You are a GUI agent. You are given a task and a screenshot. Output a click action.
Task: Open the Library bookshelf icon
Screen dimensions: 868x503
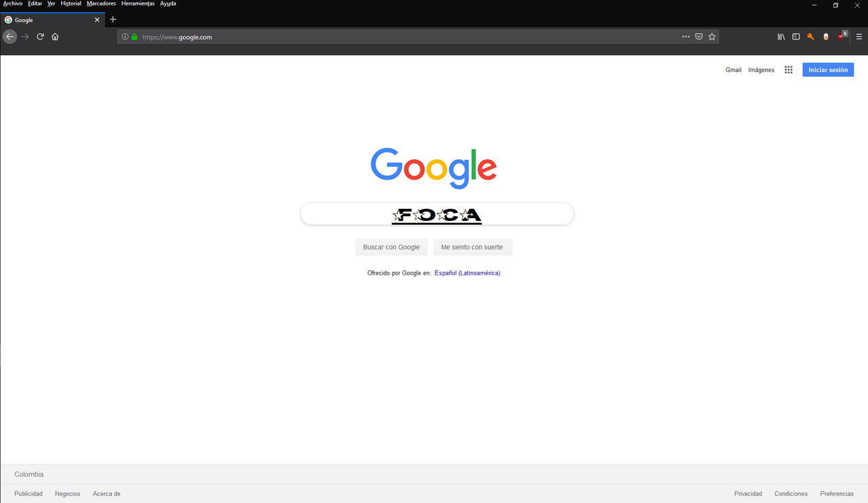[x=781, y=37]
